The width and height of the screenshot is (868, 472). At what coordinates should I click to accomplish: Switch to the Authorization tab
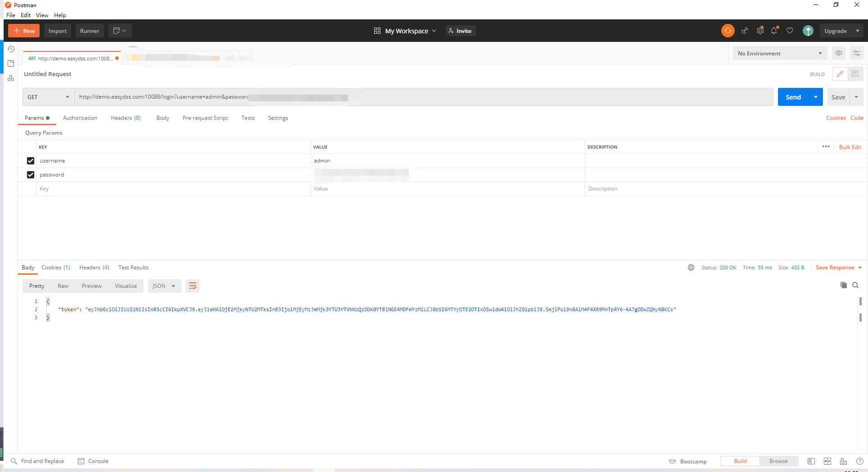pyautogui.click(x=80, y=118)
